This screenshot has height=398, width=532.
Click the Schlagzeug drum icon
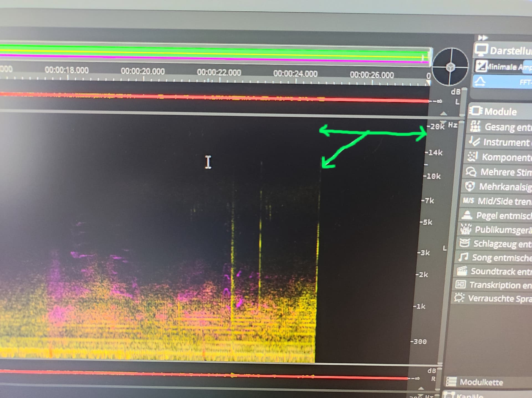[x=464, y=243]
